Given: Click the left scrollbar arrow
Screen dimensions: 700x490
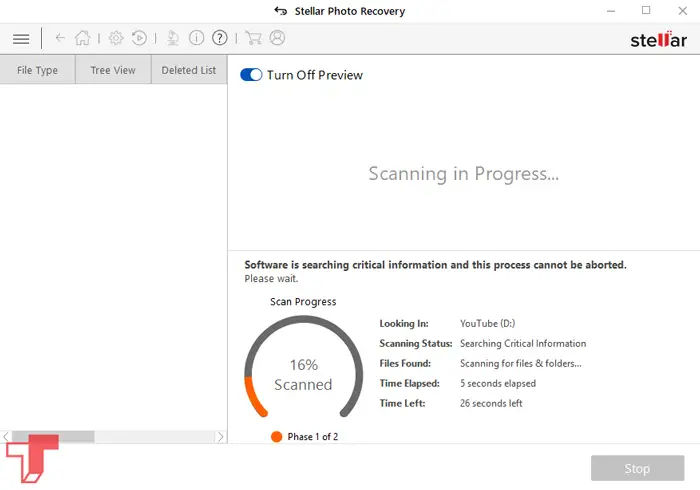Looking at the screenshot, I should point(6,436).
